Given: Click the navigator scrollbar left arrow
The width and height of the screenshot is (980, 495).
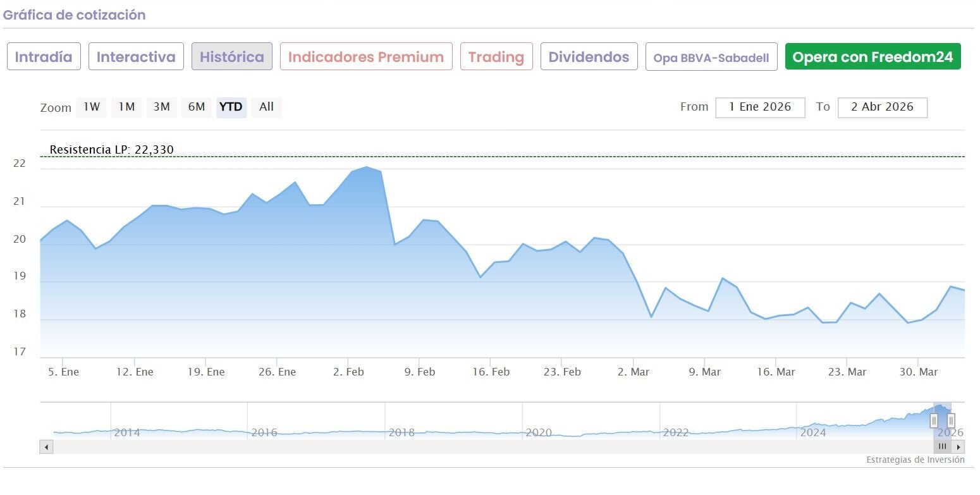Looking at the screenshot, I should click(x=46, y=447).
